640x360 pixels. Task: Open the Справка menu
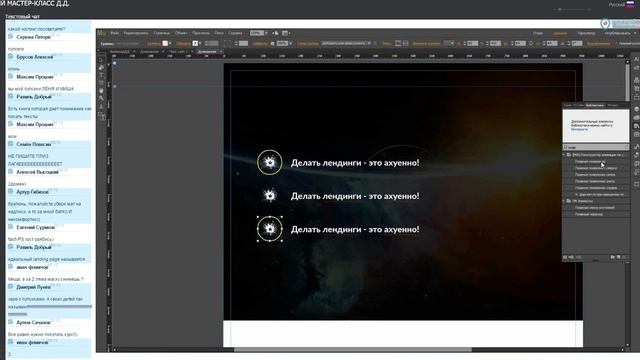click(235, 33)
